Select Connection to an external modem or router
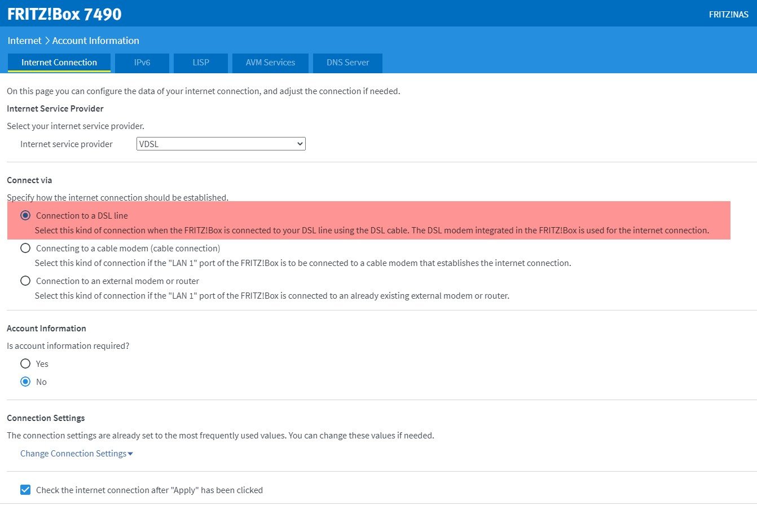The height and width of the screenshot is (532, 757). pyautogui.click(x=25, y=281)
